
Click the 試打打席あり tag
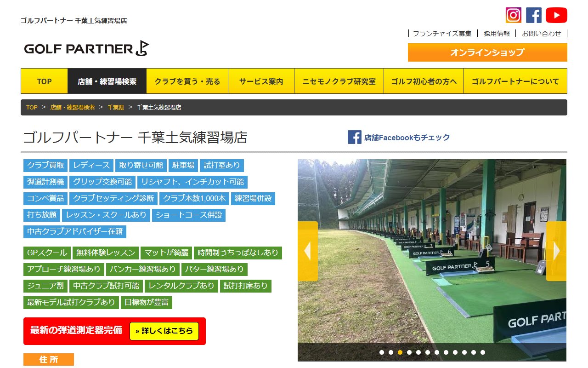[x=246, y=286]
